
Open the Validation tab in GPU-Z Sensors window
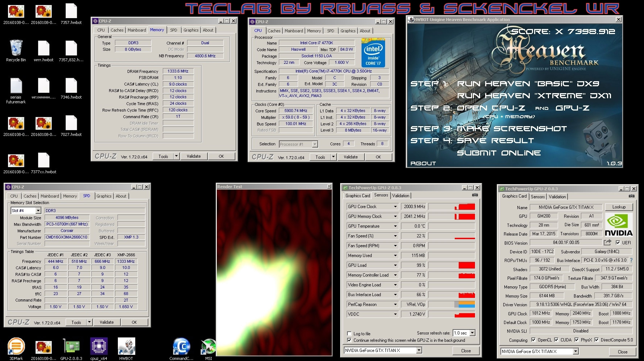pos(401,195)
